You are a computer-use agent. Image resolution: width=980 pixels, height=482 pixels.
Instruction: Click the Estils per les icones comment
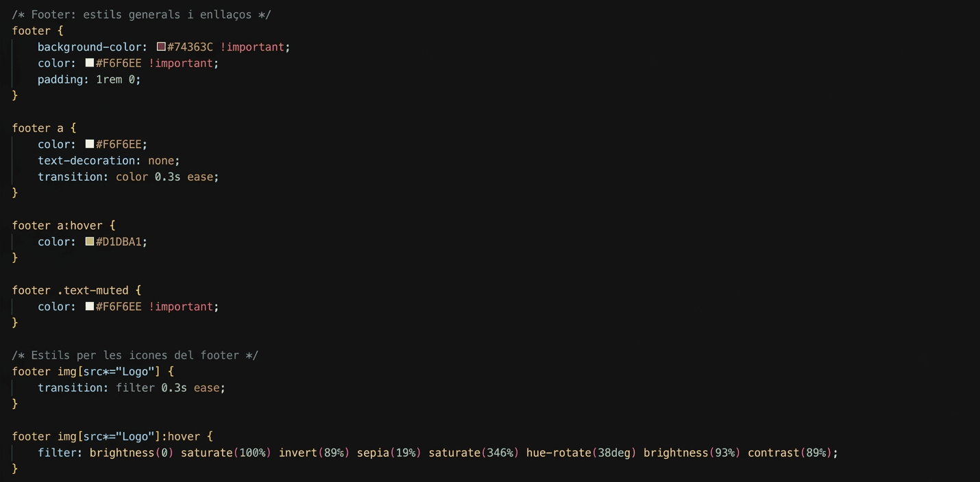tap(135, 355)
